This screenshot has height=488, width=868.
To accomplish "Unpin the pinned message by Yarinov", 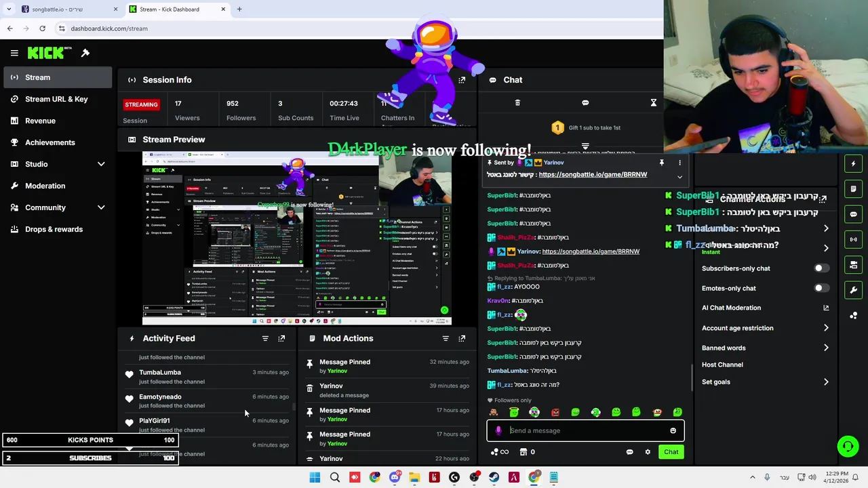I will [661, 163].
